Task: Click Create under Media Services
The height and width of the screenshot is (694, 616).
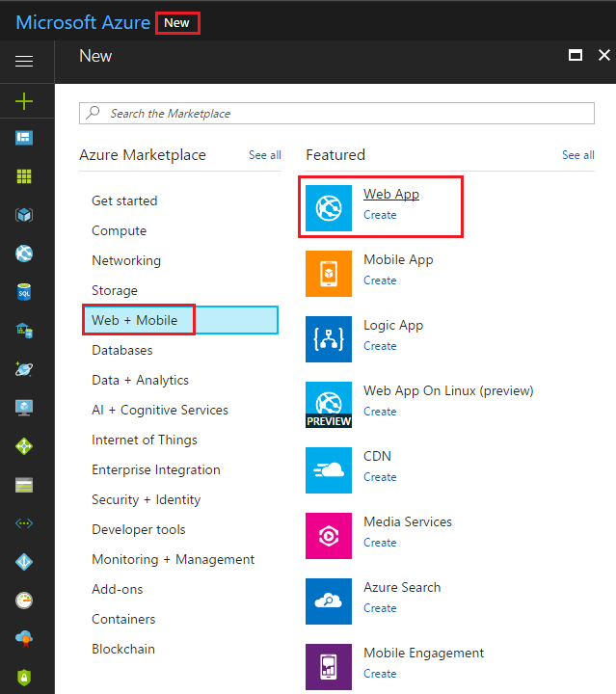Action: tap(380, 543)
